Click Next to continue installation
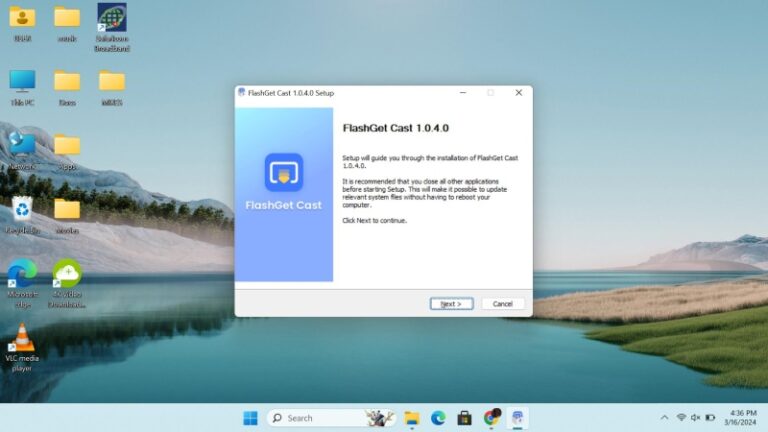Viewport: 768px width, 432px height. (451, 304)
